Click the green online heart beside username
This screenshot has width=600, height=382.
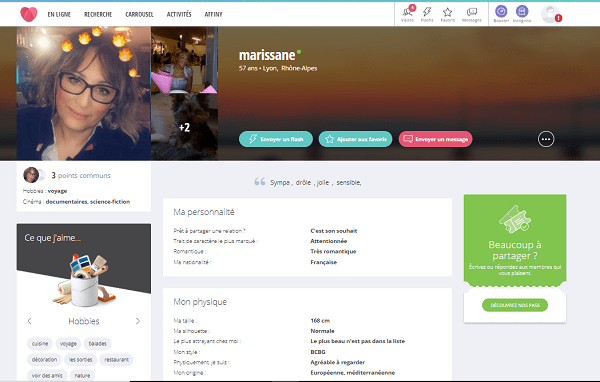tap(299, 52)
